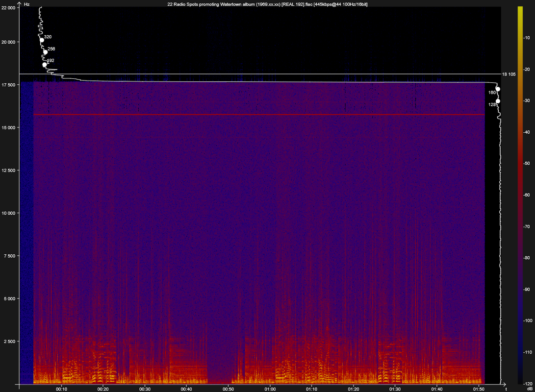The image size is (535, 392).
Task: Click the -110 dB scale label
Action: tap(528, 352)
